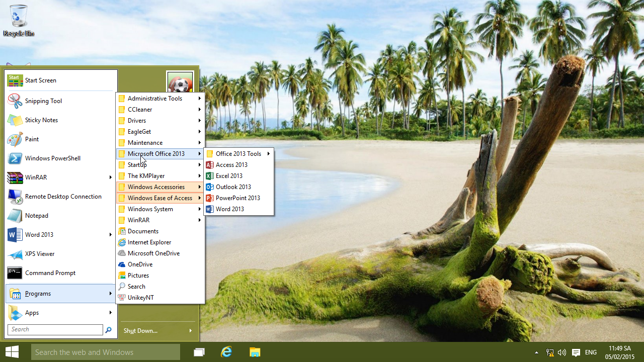
Task: Choose Word 2013 in Office submenu
Action: tap(229, 209)
